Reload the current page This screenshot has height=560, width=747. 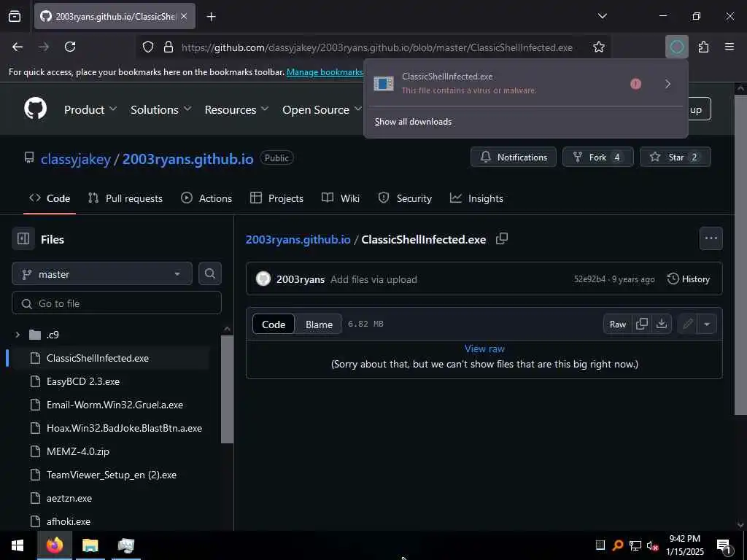tap(70, 47)
